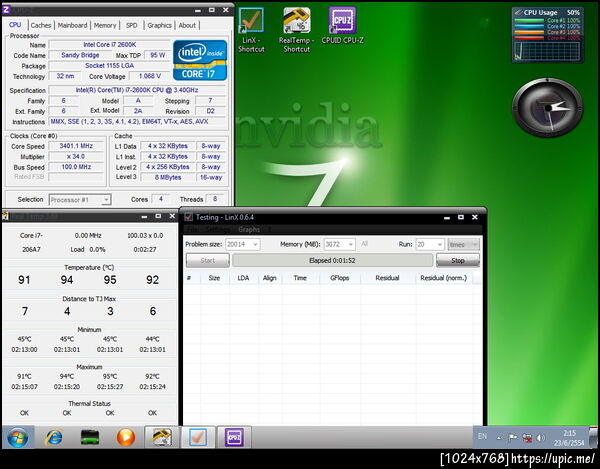This screenshot has width=600, height=469.
Task: Switch to the About tab
Action: [187, 25]
